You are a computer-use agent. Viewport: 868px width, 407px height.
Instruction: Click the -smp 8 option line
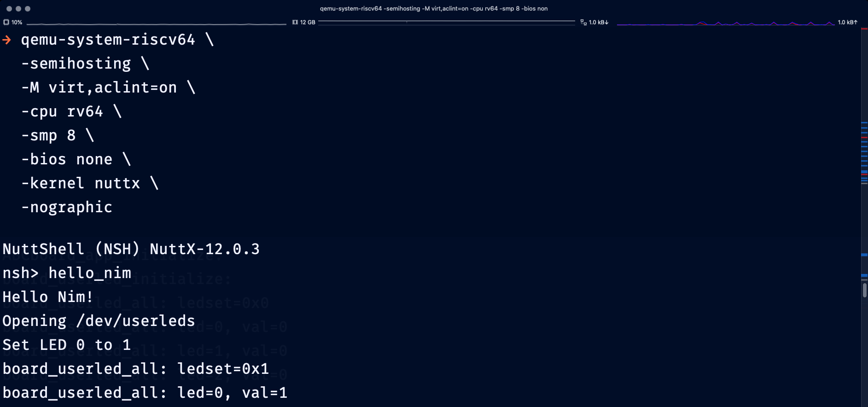(x=58, y=135)
